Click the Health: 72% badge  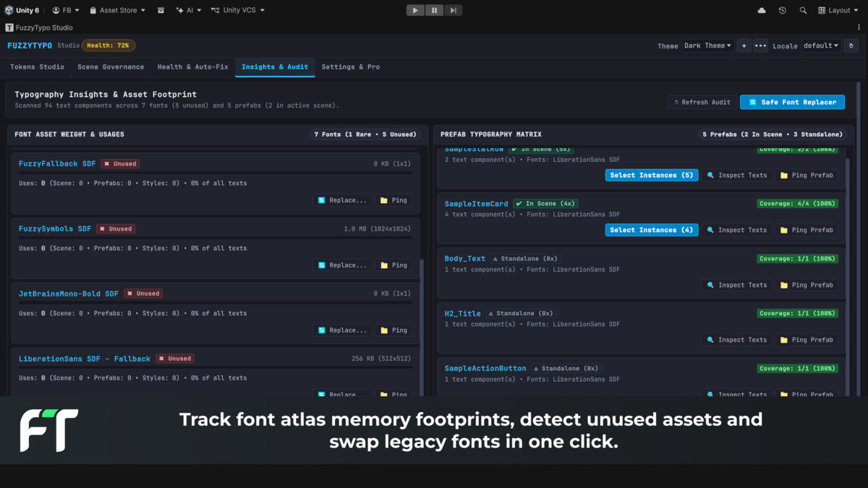pyautogui.click(x=108, y=46)
